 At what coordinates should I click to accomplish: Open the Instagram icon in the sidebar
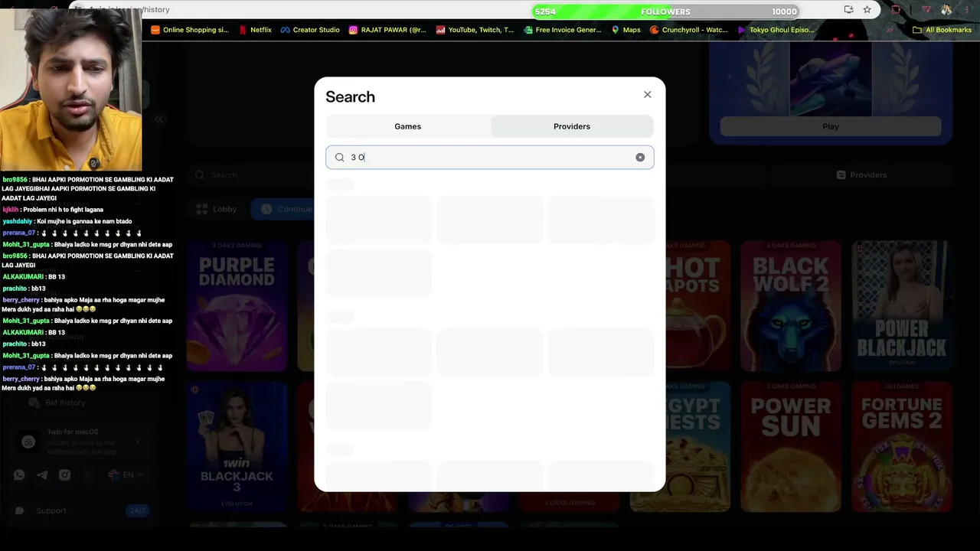tap(65, 474)
